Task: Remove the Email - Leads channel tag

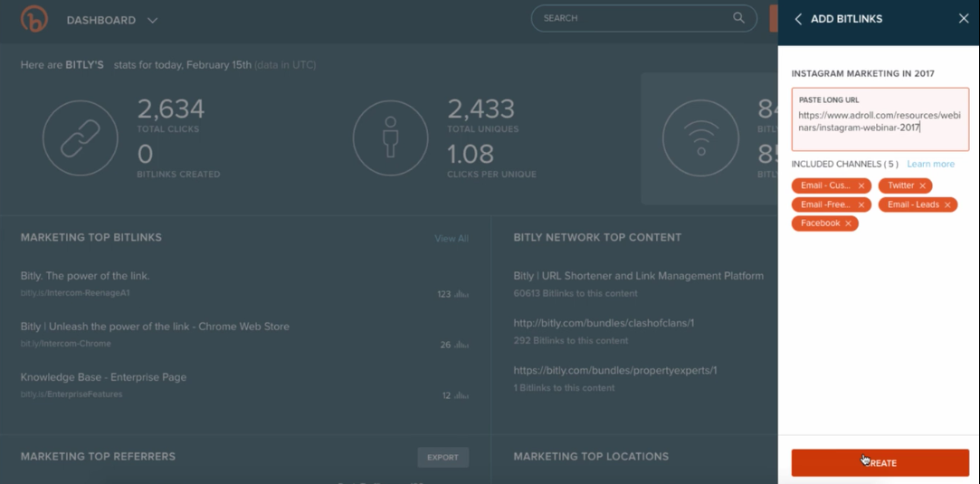Action: point(947,204)
